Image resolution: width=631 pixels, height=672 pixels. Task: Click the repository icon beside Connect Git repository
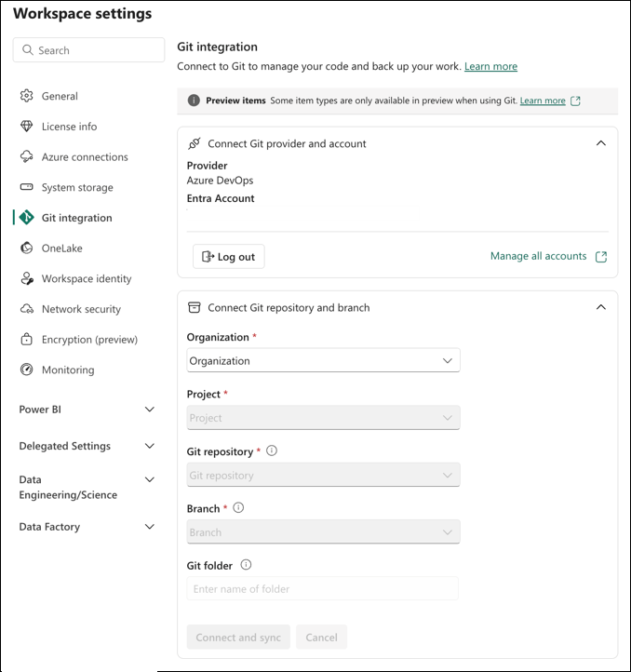(195, 307)
